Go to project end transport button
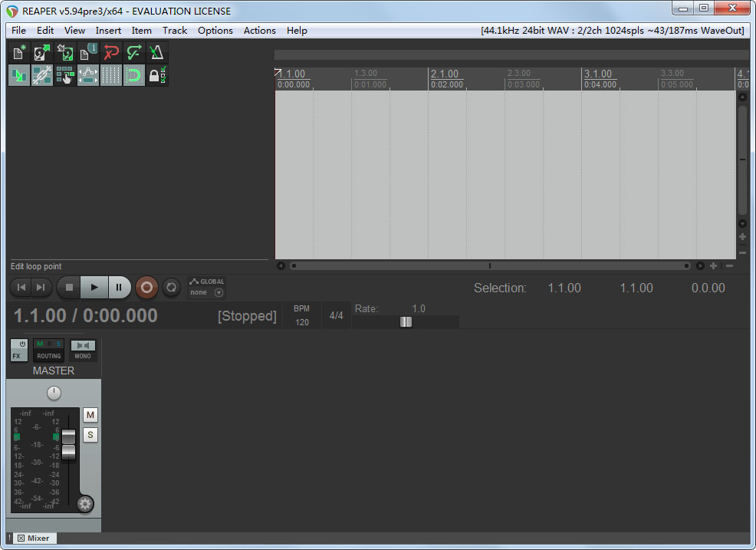The height and width of the screenshot is (550, 756). tap(41, 288)
